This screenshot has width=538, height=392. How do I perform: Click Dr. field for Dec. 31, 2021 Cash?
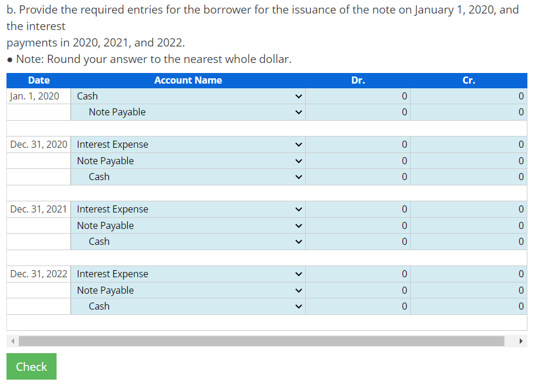[x=358, y=241]
